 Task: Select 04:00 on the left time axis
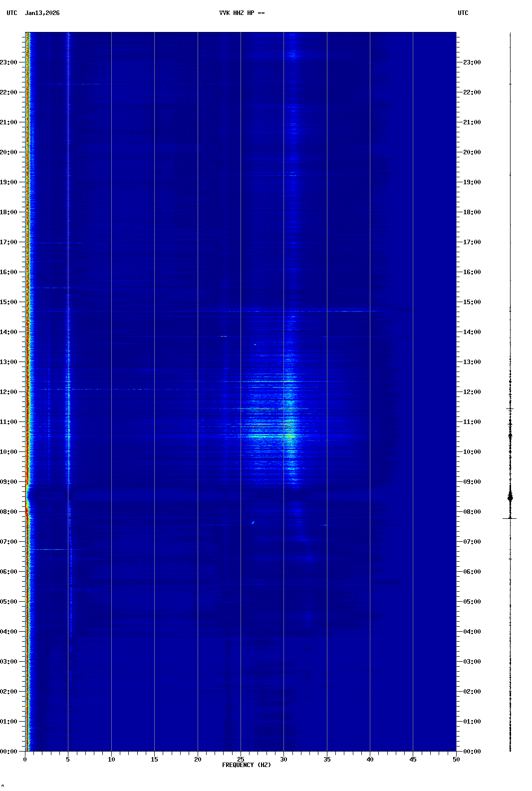pos(9,632)
